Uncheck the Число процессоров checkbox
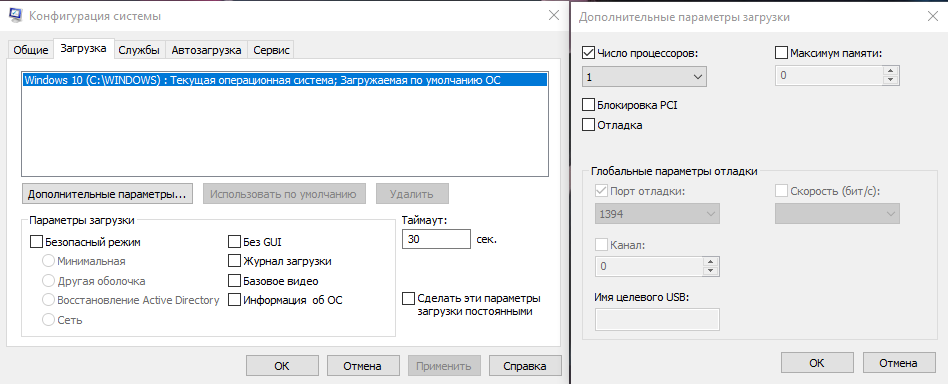Viewport: 948px width, 384px height. click(x=588, y=53)
